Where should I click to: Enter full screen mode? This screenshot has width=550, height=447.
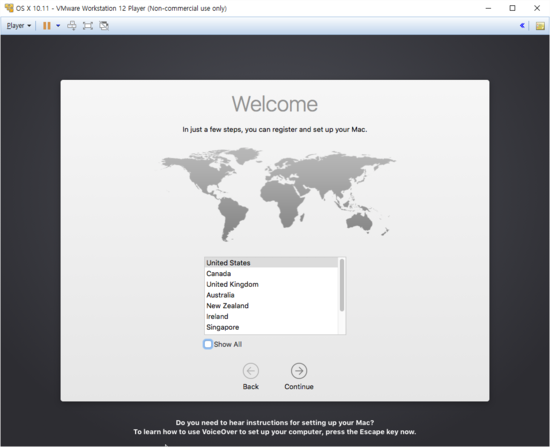tap(88, 26)
